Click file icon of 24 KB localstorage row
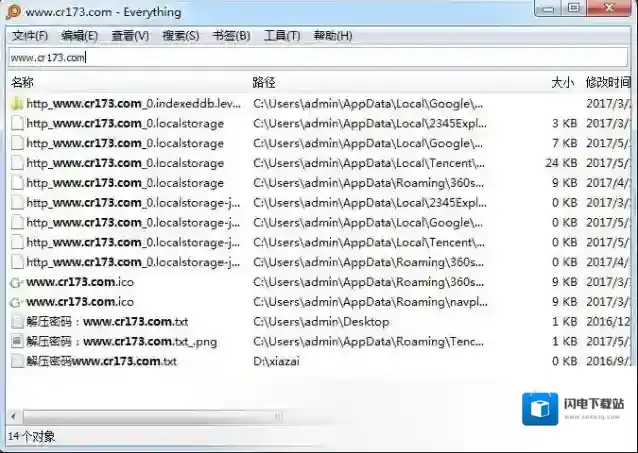The image size is (638, 453). (x=17, y=163)
